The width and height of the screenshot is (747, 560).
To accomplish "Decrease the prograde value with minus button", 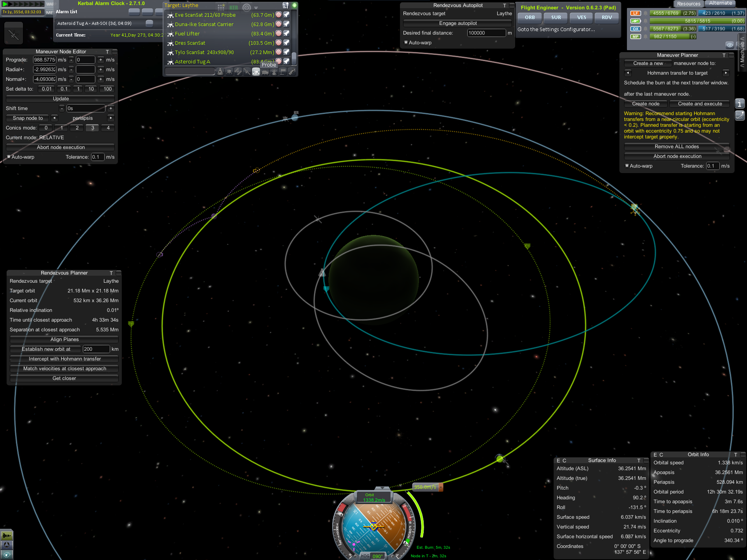I will pos(71,60).
